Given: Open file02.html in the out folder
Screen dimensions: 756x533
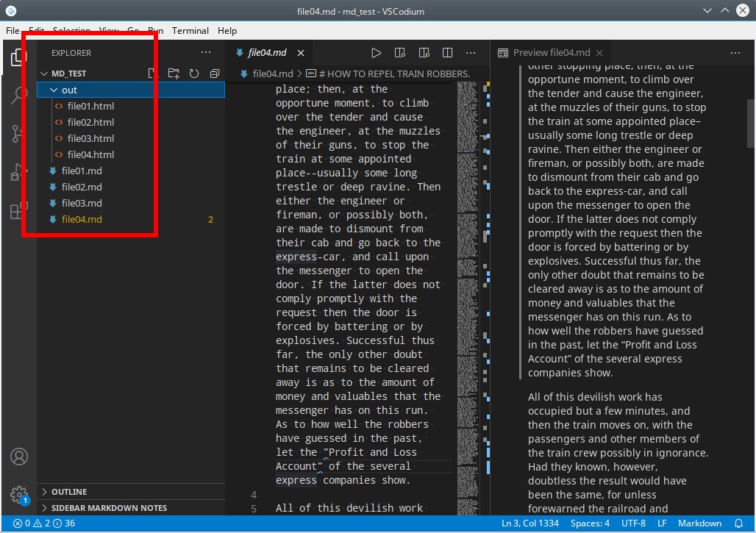Looking at the screenshot, I should (90, 122).
